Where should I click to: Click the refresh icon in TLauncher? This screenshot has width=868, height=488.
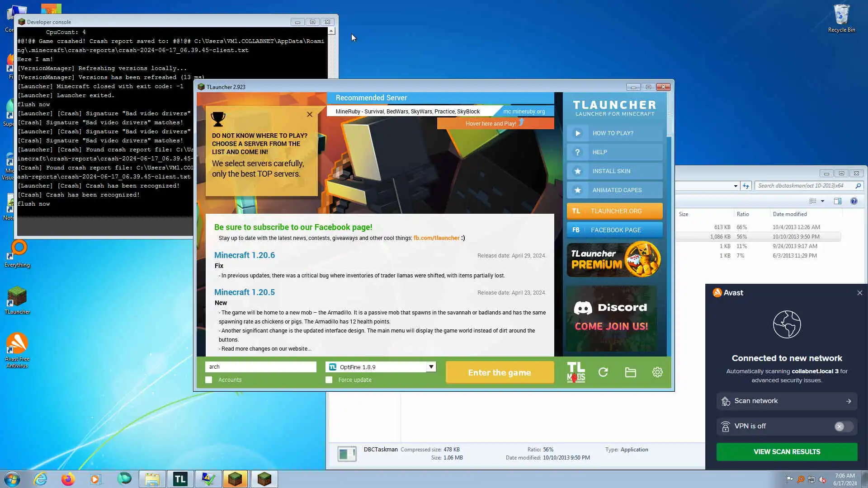click(603, 372)
